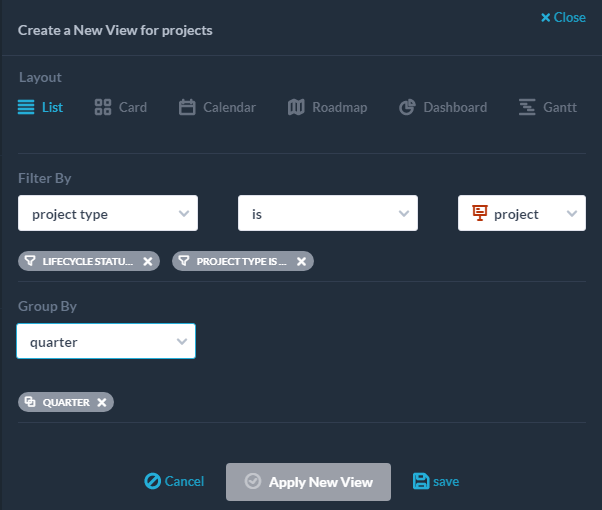The height and width of the screenshot is (510, 602).
Task: Select the List layout icon
Action: (26, 107)
